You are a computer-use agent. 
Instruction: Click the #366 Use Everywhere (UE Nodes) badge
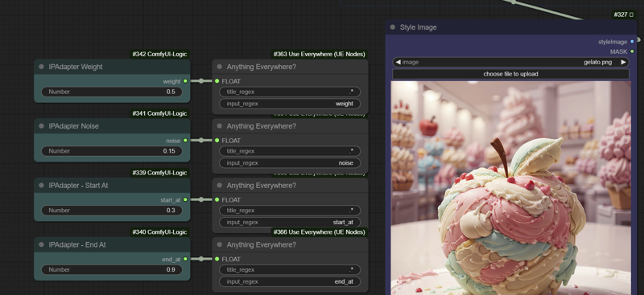(x=319, y=232)
